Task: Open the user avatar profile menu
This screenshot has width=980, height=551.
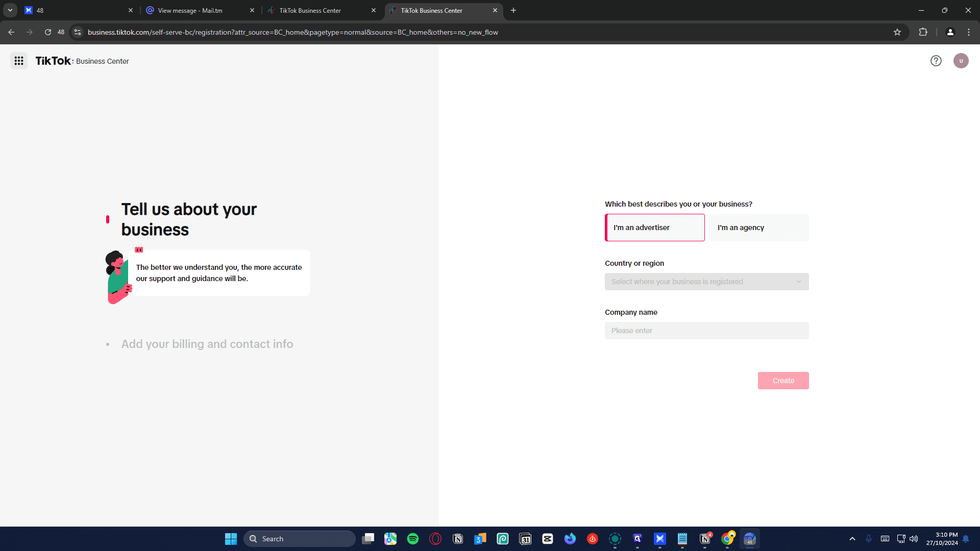Action: pyautogui.click(x=961, y=61)
